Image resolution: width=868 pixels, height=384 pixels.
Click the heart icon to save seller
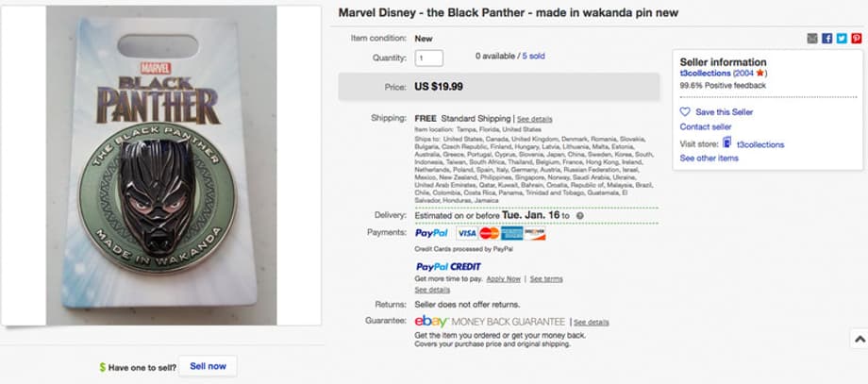(x=686, y=111)
